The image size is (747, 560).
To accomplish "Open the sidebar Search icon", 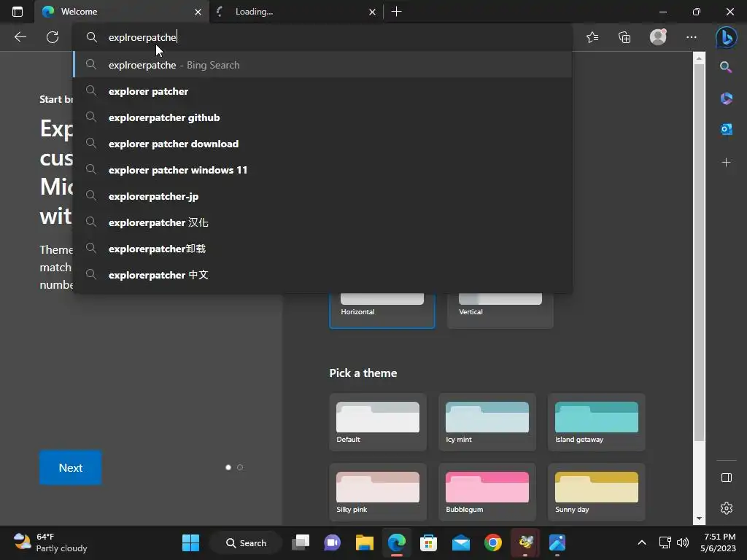I will pyautogui.click(x=726, y=66).
